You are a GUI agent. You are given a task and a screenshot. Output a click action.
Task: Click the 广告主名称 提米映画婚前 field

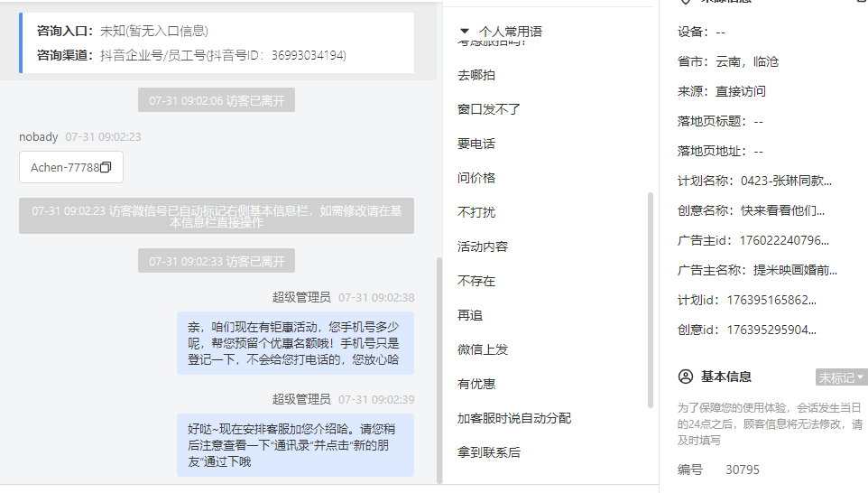(x=757, y=271)
